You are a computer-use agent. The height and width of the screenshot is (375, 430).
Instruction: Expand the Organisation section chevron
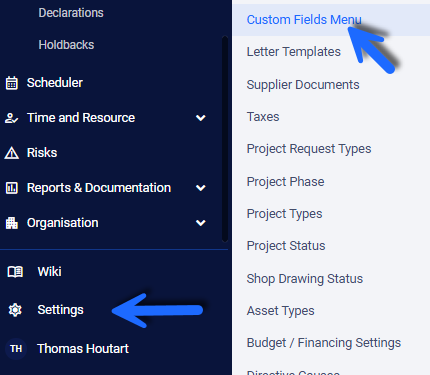click(201, 223)
